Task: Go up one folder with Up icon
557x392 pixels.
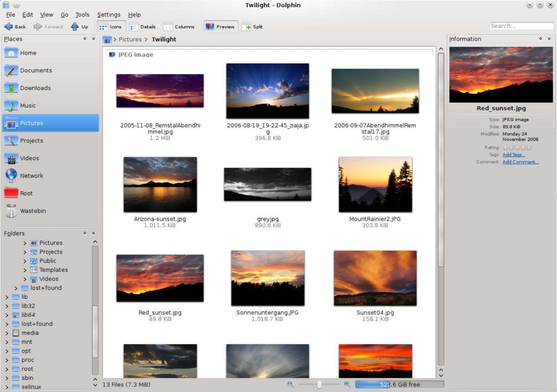Action: pos(75,27)
